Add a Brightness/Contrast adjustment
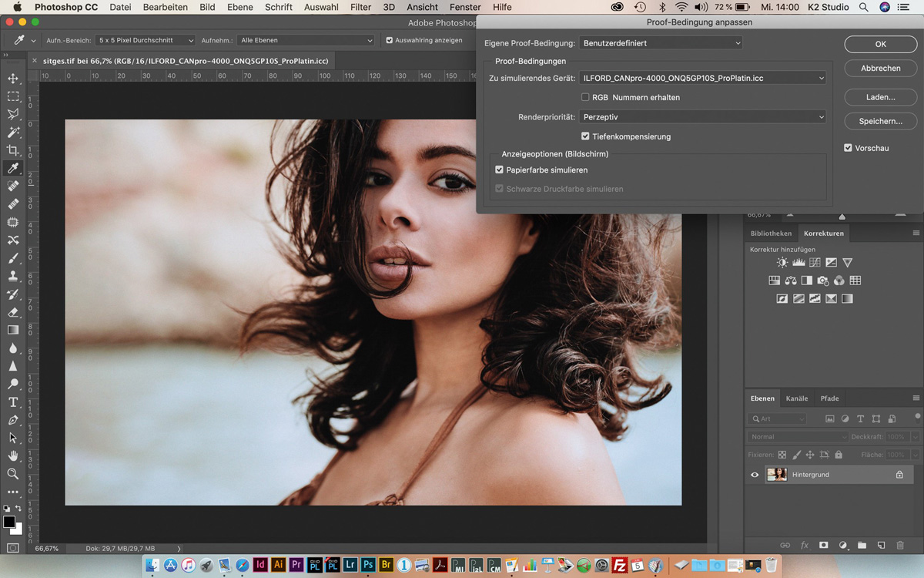The width and height of the screenshot is (924, 578). 782,263
